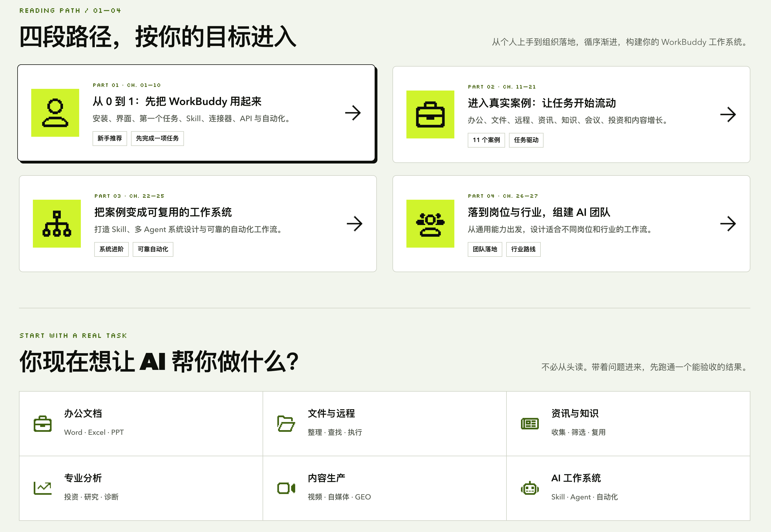Click the 行业路线 tag
This screenshot has height=532, width=771.
point(523,249)
